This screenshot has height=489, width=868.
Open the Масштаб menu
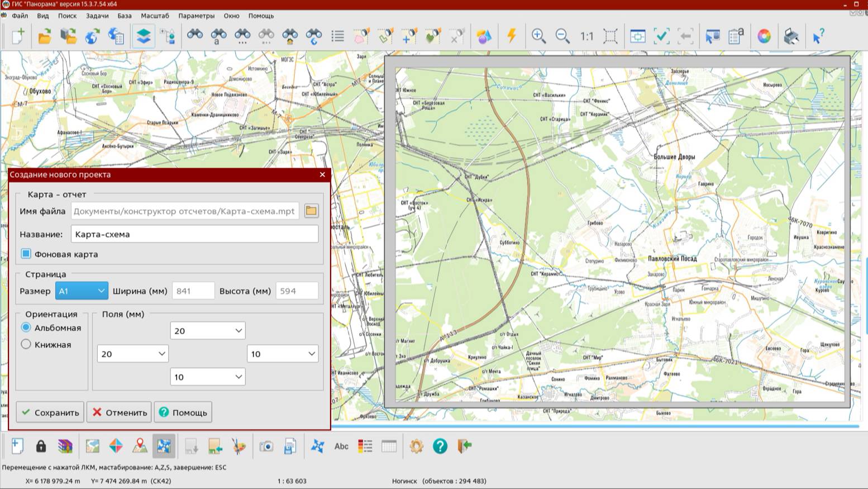coord(155,16)
